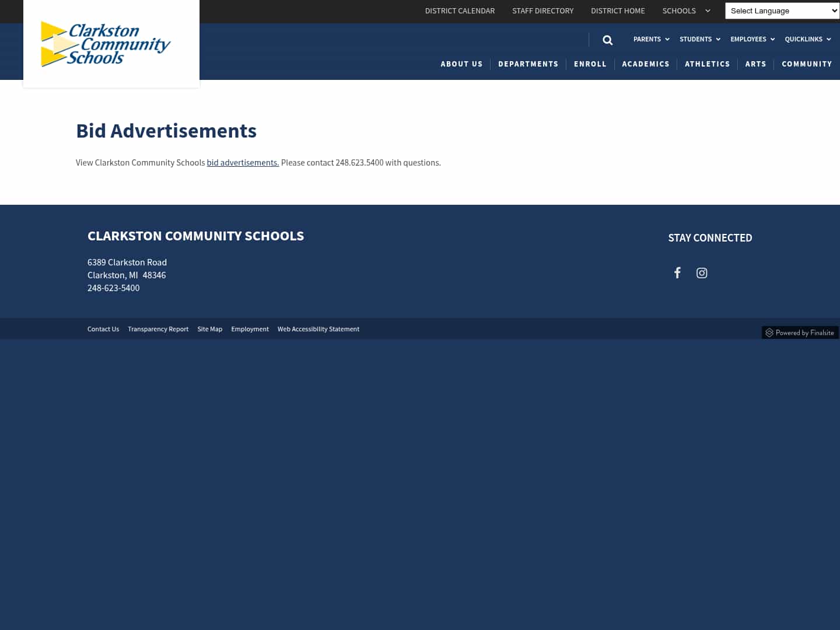The image size is (840, 630).
Task: Select the ATHLETICS menu item
Action: tap(708, 64)
